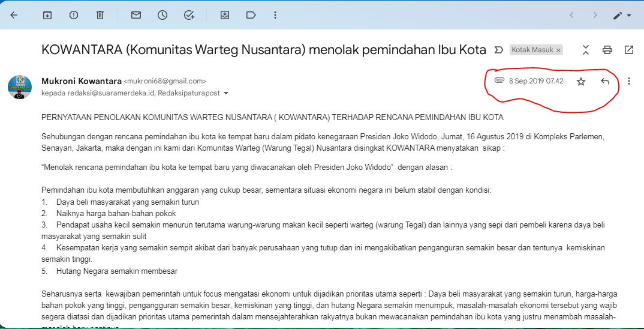Go back to inbox with the back arrow
This screenshot has width=644, height=329.
click(14, 15)
